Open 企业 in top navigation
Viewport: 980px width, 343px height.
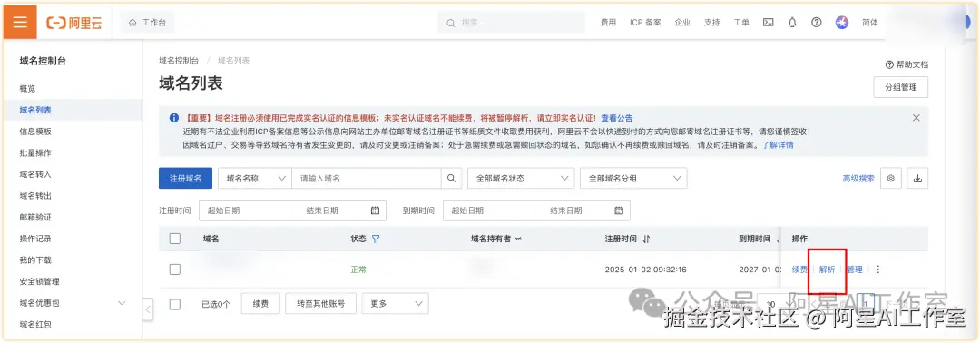point(682,23)
